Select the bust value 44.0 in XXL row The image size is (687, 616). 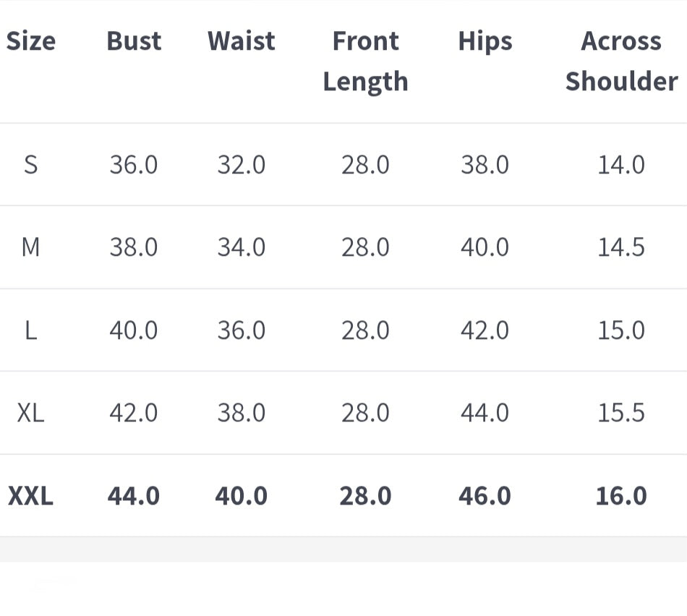134,496
